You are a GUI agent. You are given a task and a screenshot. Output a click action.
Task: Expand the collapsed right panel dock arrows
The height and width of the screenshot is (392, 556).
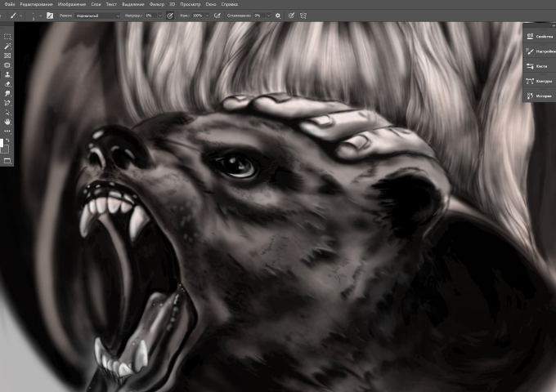point(554,25)
